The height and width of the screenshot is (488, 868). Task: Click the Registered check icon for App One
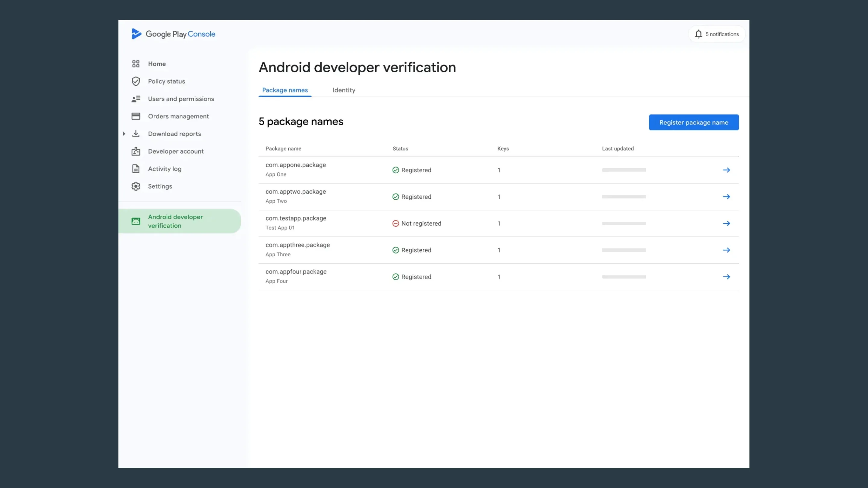396,170
